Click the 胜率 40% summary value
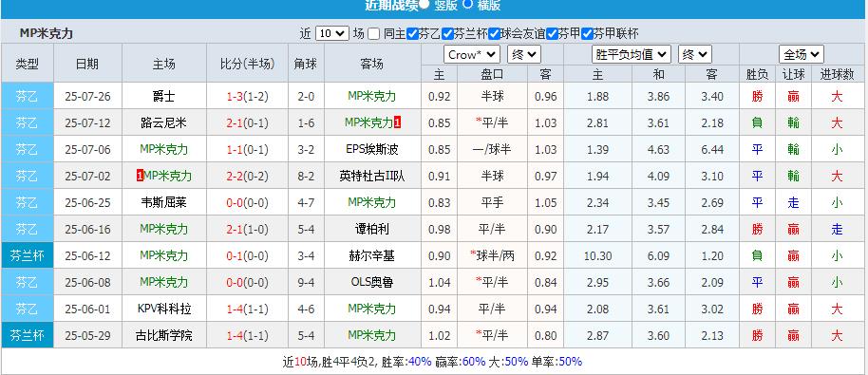868x375 pixels. [x=420, y=362]
